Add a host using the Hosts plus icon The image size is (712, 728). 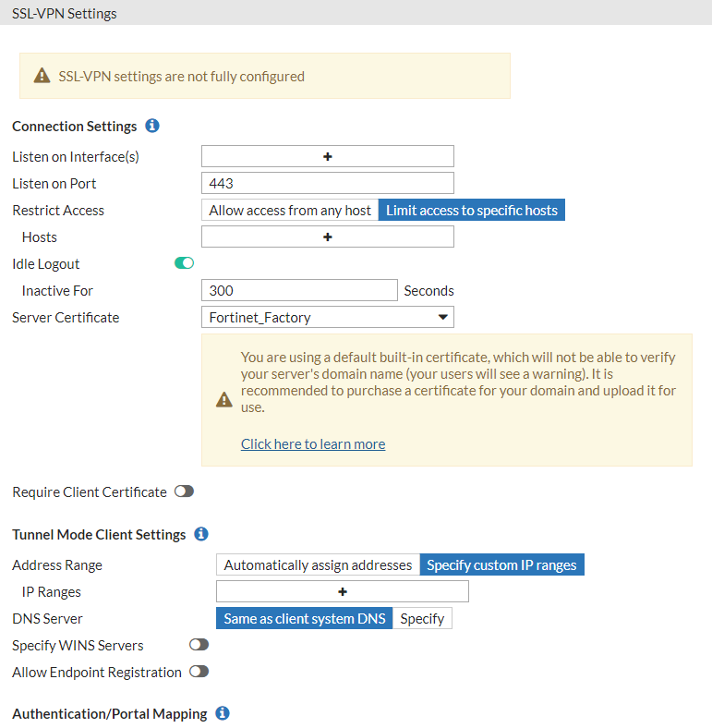tap(328, 237)
